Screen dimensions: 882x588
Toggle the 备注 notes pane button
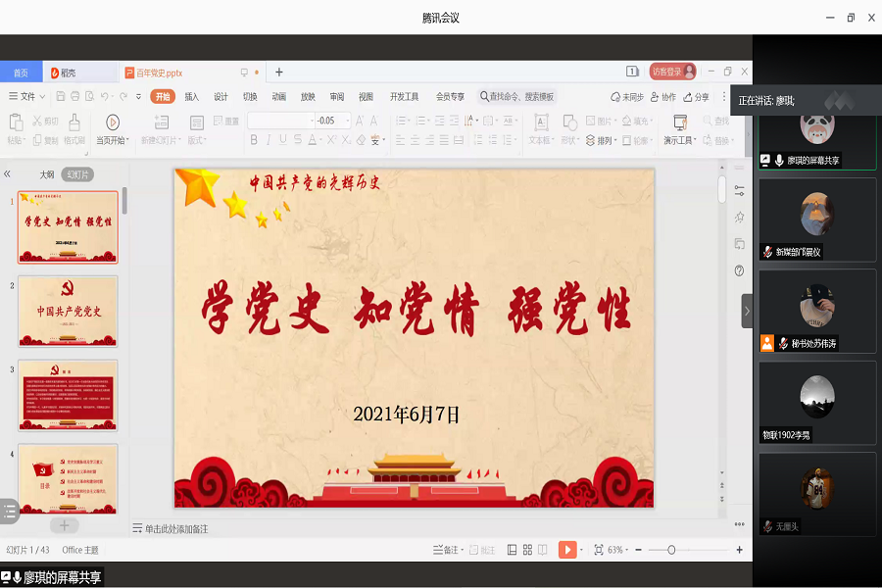[446, 550]
